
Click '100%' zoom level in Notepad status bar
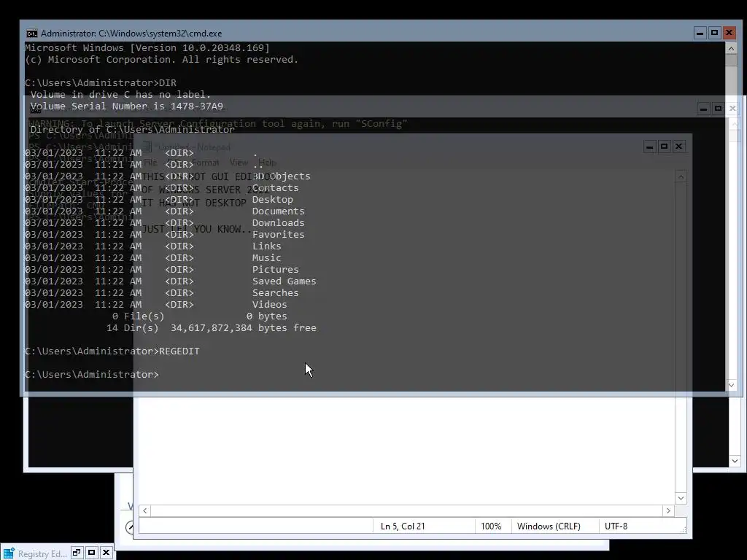(491, 526)
